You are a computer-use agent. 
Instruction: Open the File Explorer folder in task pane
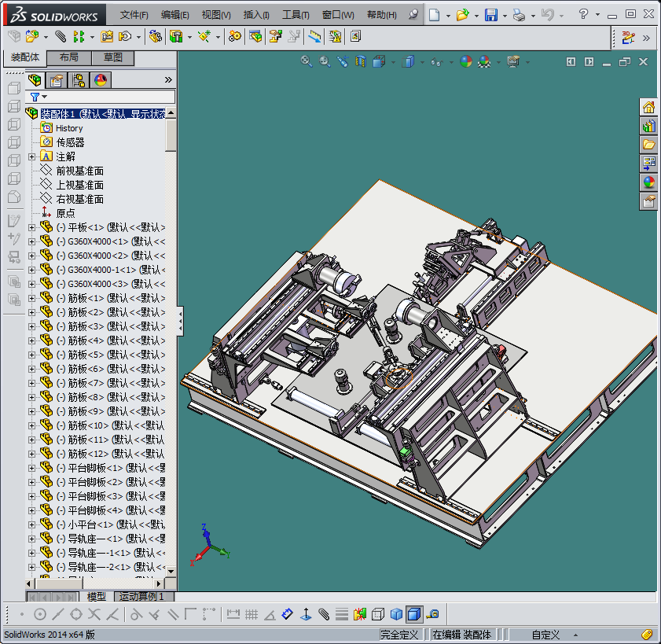648,145
